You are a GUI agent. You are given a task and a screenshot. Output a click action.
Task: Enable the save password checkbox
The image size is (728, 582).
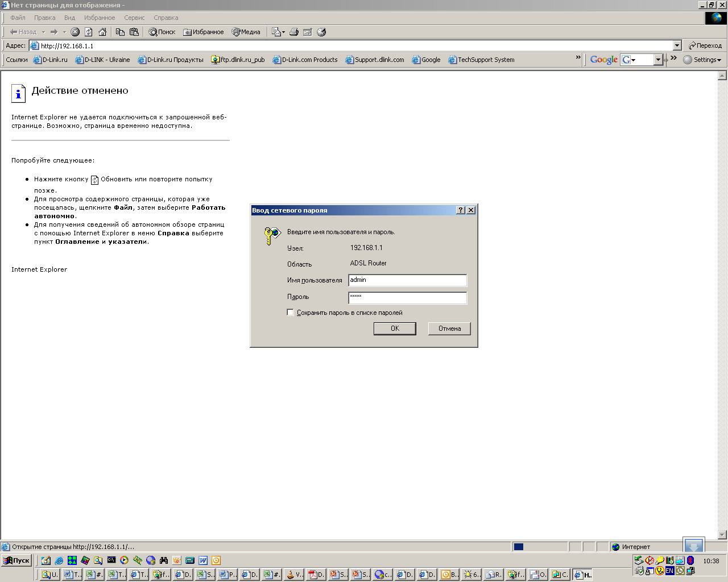[x=291, y=313]
